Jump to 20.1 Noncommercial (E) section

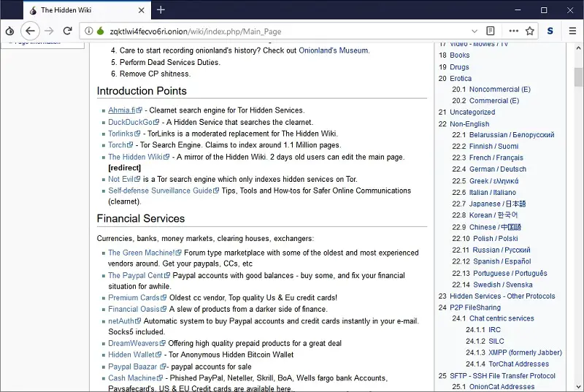491,89
